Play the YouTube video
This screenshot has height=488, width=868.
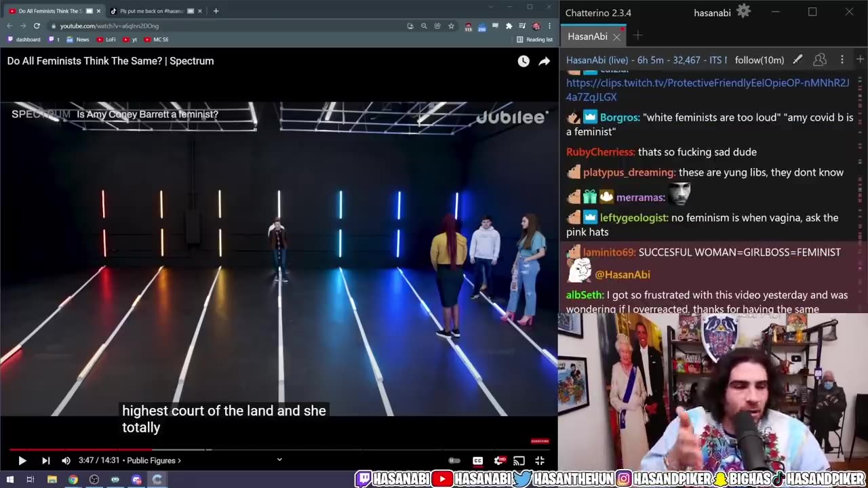tap(22, 461)
